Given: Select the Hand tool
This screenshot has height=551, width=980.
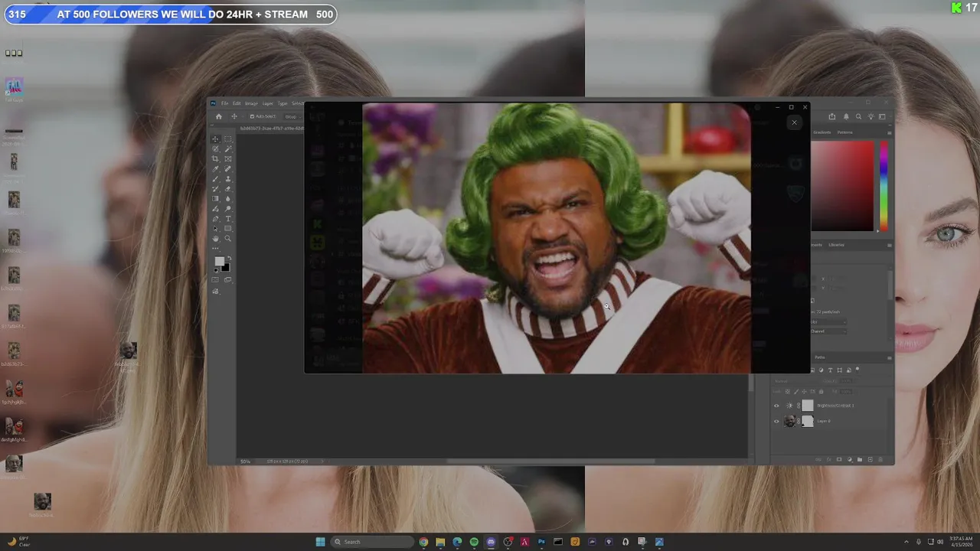Looking at the screenshot, I should 215,238.
